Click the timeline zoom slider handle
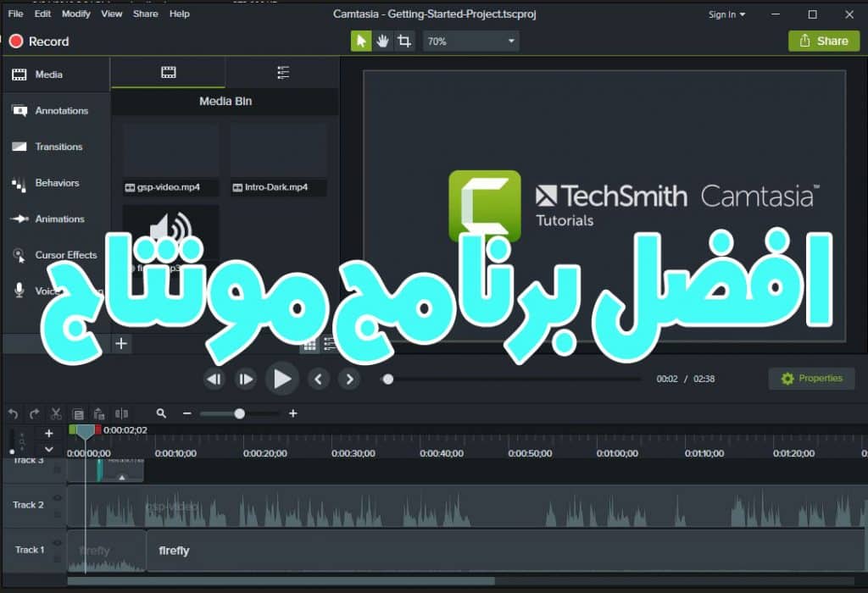 (x=239, y=413)
